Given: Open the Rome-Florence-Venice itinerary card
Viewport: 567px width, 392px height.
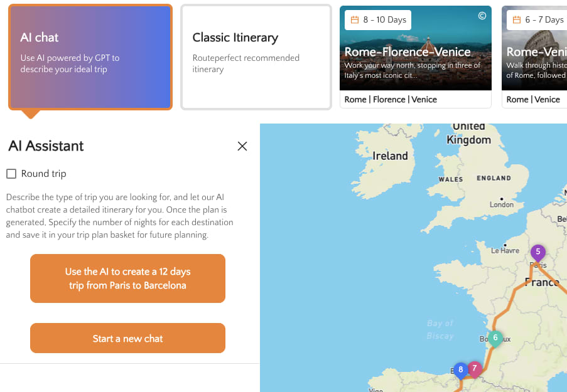Looking at the screenshot, I should pos(416,56).
